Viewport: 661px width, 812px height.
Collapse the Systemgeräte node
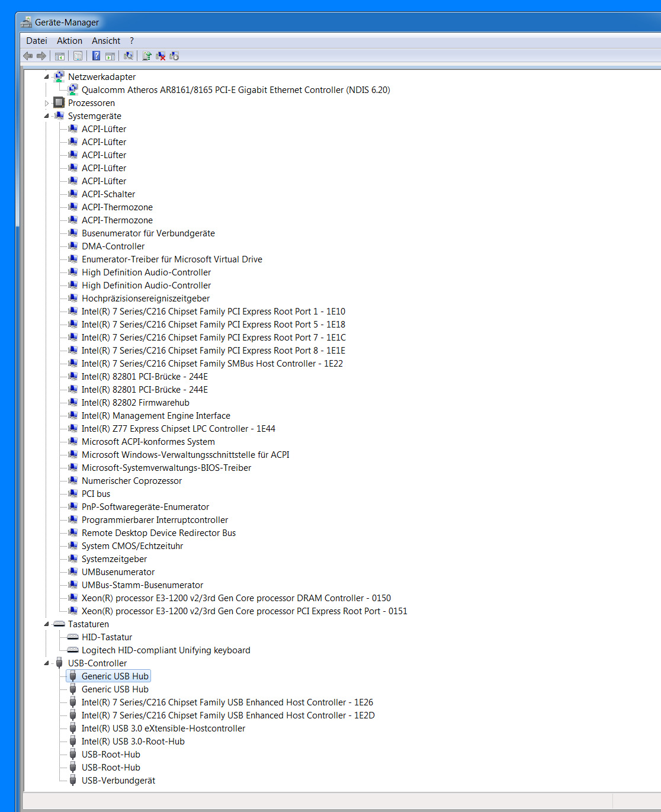pos(47,116)
